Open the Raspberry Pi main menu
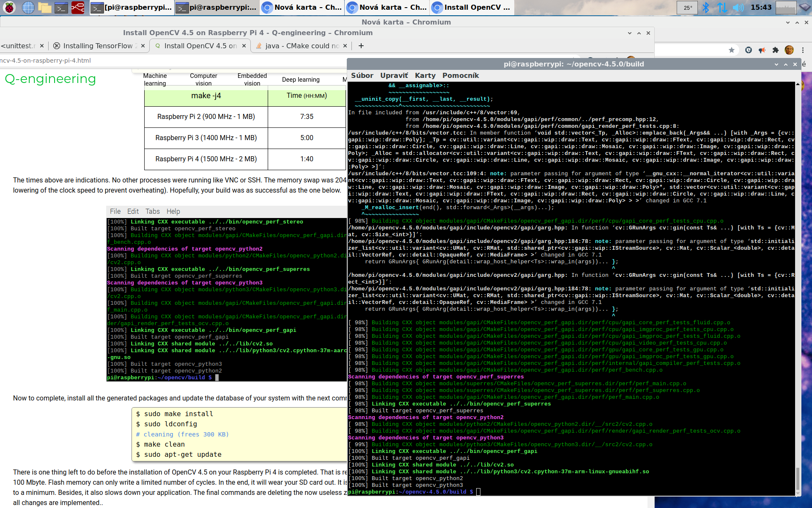The height and width of the screenshot is (508, 812). pos(9,7)
